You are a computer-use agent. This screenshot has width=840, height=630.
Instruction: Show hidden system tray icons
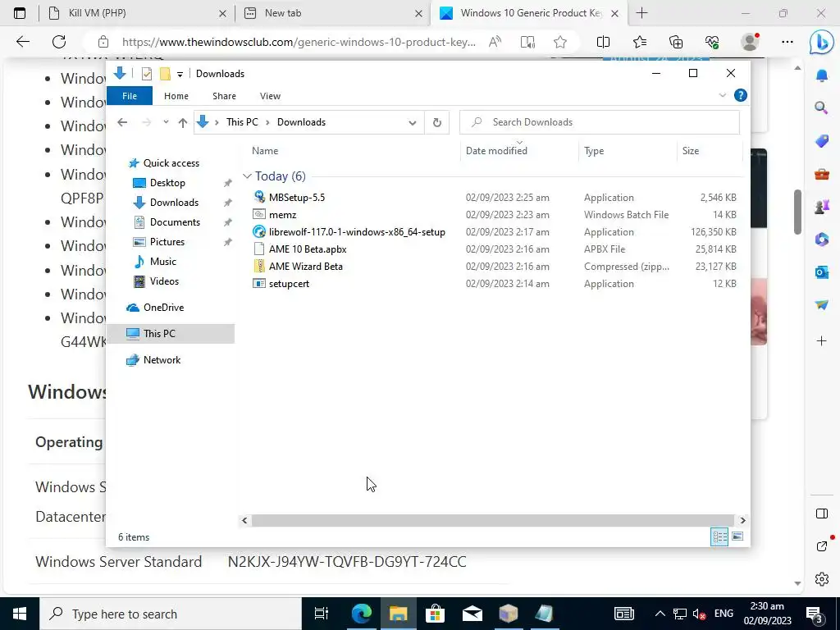click(x=660, y=614)
